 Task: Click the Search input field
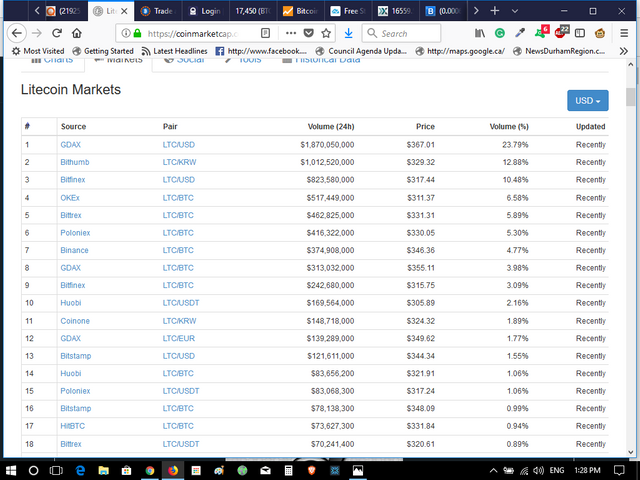[402, 33]
